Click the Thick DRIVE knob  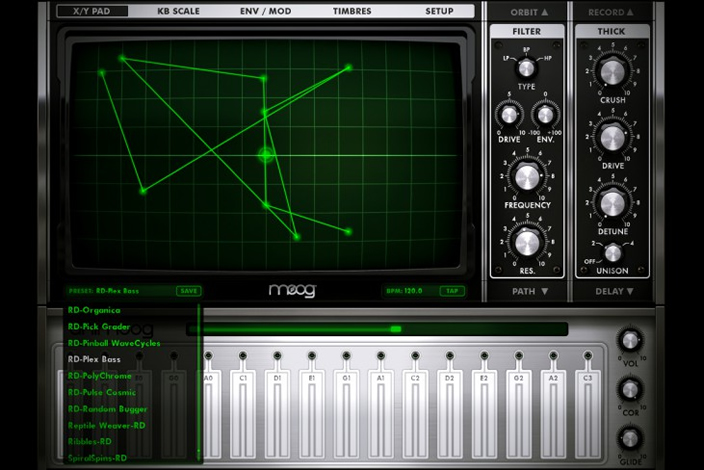[x=612, y=138]
